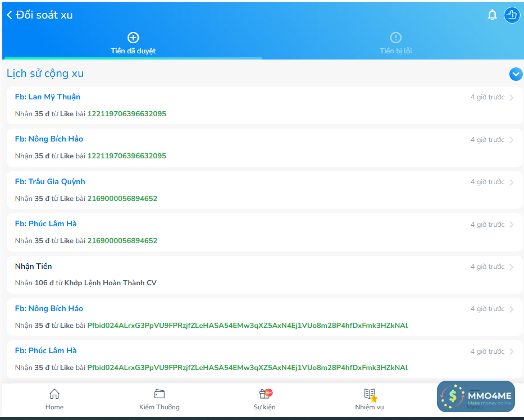Switch to the Tiền bị lỗi tab
Image resolution: width=524 pixels, height=420 pixels.
click(x=395, y=44)
